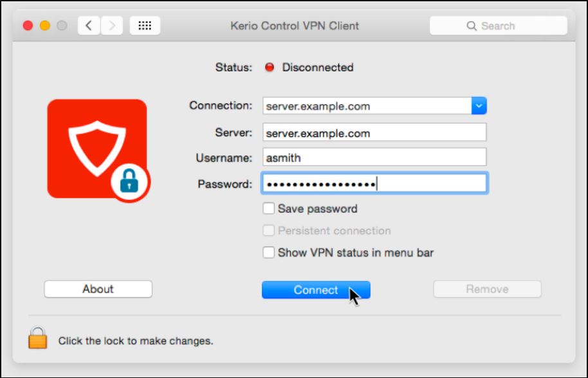
Task: Click the blue chevron next to Connection
Action: click(x=479, y=105)
